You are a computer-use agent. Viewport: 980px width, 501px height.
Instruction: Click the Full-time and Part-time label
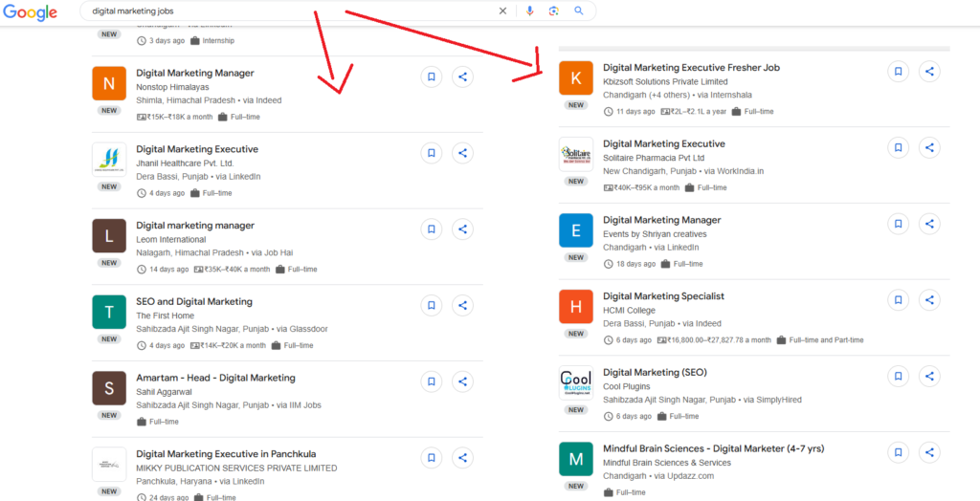826,339
